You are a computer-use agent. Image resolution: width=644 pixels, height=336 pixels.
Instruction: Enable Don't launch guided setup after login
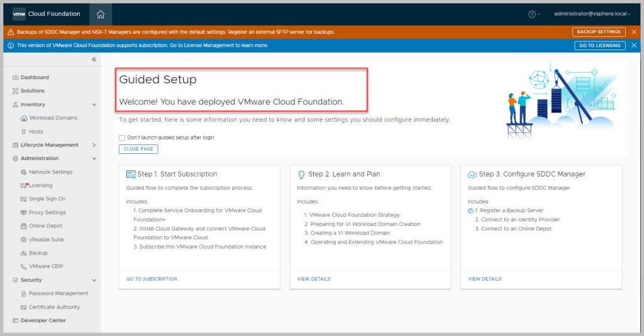tap(122, 138)
